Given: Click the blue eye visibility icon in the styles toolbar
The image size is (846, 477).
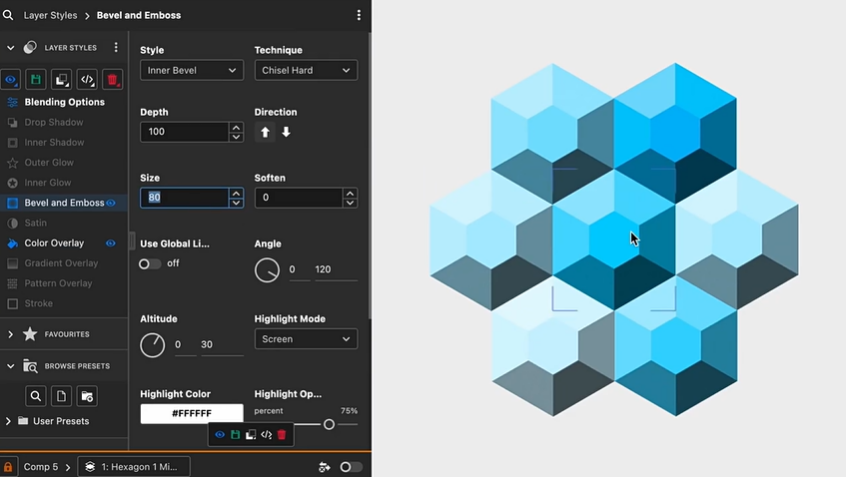Looking at the screenshot, I should (x=11, y=80).
